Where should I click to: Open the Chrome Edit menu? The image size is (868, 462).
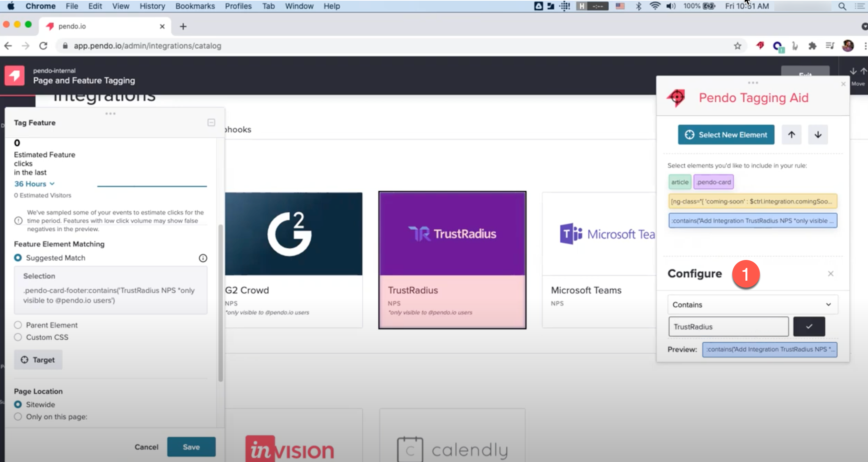[95, 6]
